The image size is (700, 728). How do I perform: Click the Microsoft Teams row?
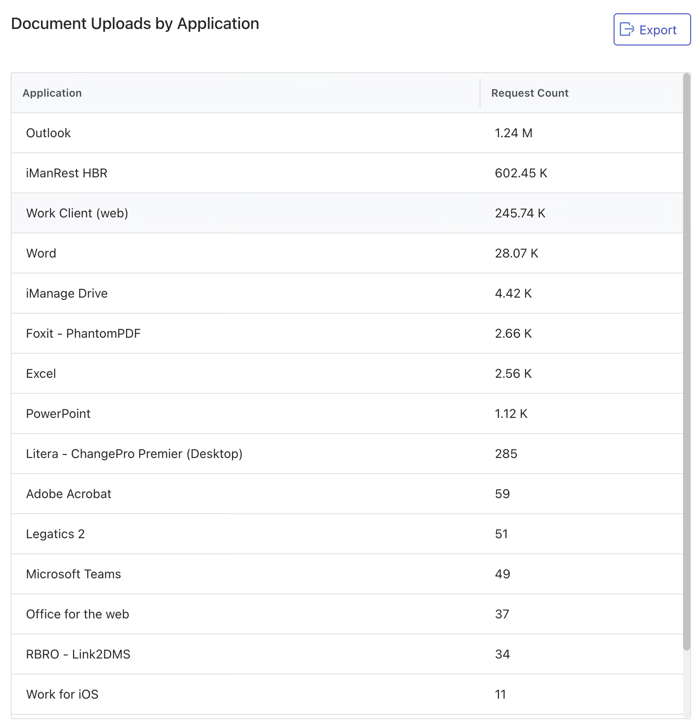click(x=347, y=574)
